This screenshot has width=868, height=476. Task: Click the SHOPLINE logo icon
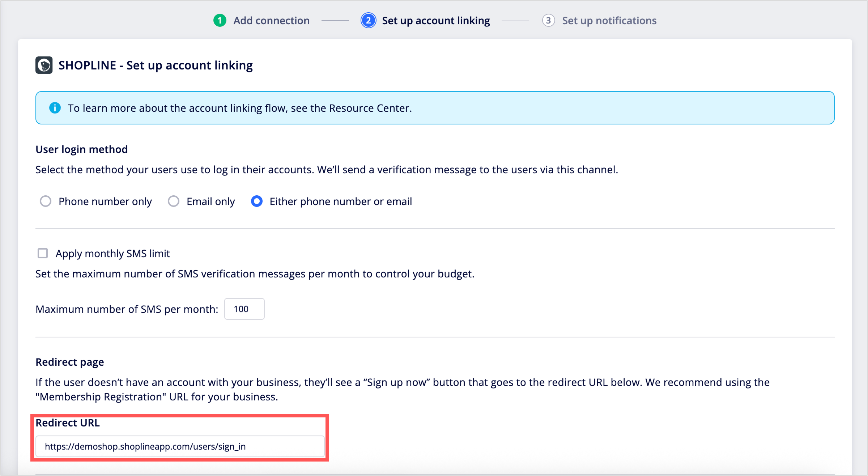[x=44, y=65]
